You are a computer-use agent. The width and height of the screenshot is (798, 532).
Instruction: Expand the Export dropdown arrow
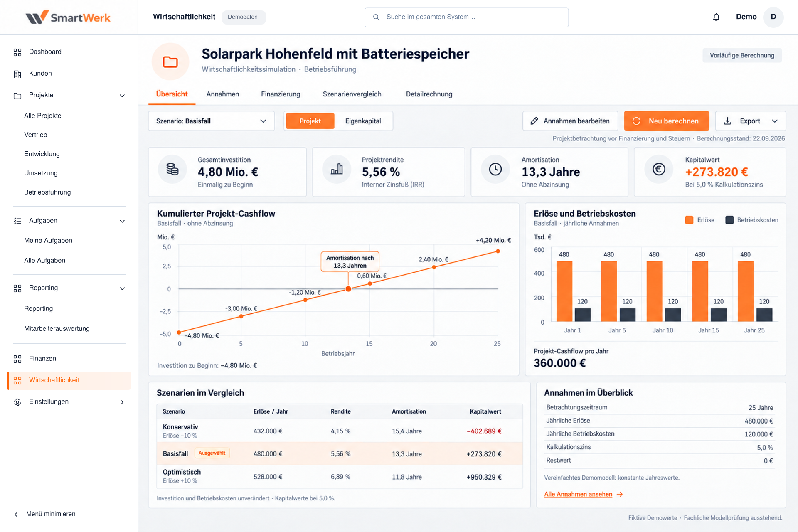775,121
